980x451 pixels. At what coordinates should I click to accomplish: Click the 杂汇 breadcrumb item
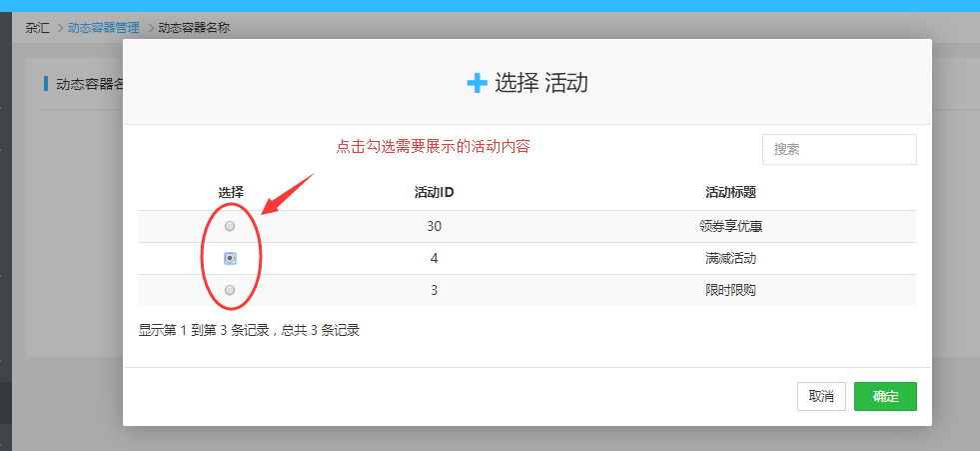tap(38, 27)
